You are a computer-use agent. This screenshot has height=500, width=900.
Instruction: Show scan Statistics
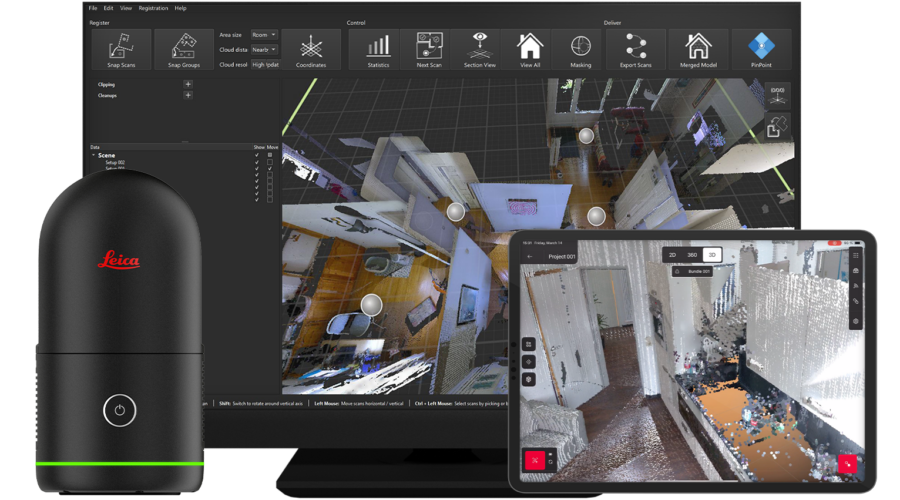pyautogui.click(x=378, y=49)
